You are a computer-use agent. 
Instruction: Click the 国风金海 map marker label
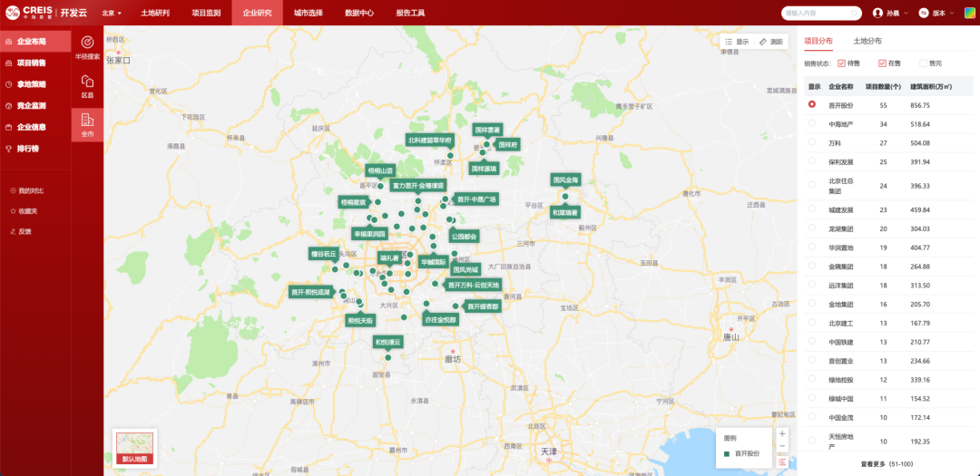pos(565,180)
